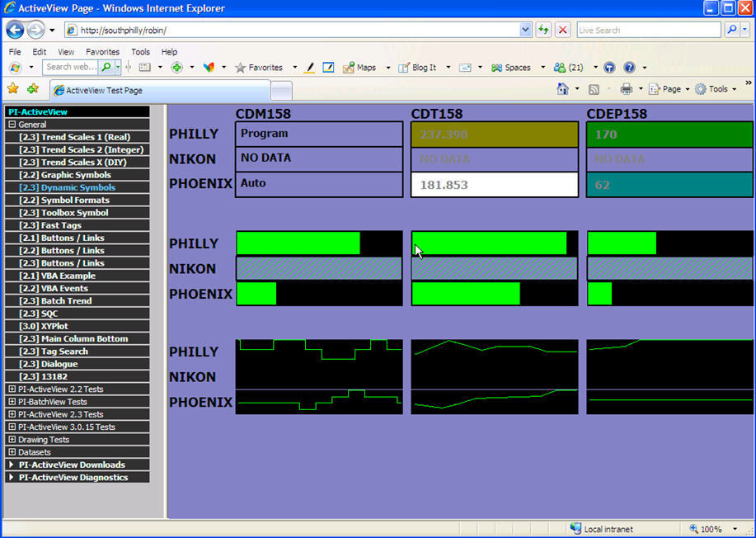Go forward with the Forward arrow button

coord(35,30)
